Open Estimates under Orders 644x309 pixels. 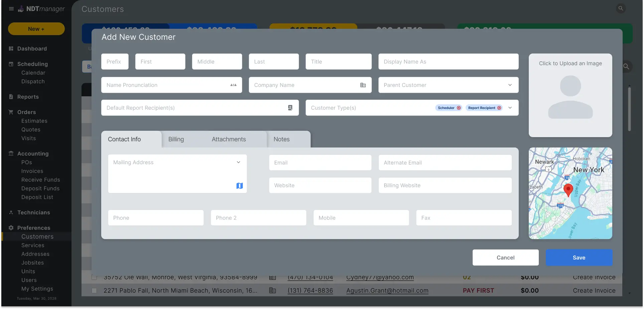click(34, 121)
